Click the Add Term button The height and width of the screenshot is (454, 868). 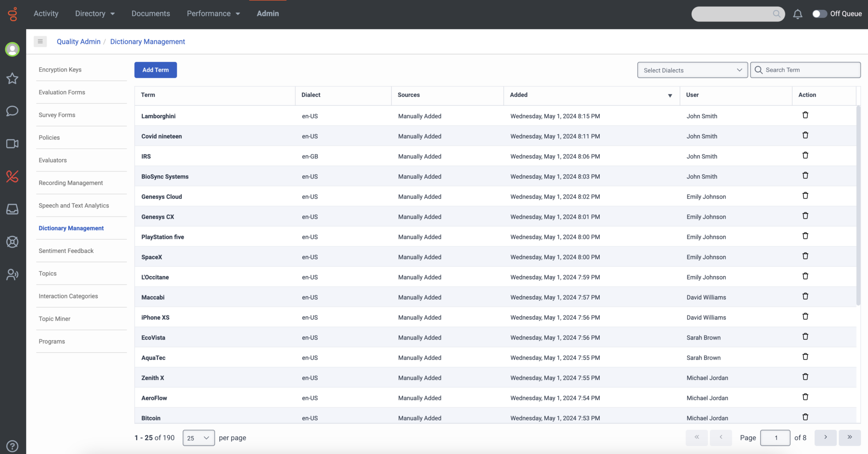point(155,69)
